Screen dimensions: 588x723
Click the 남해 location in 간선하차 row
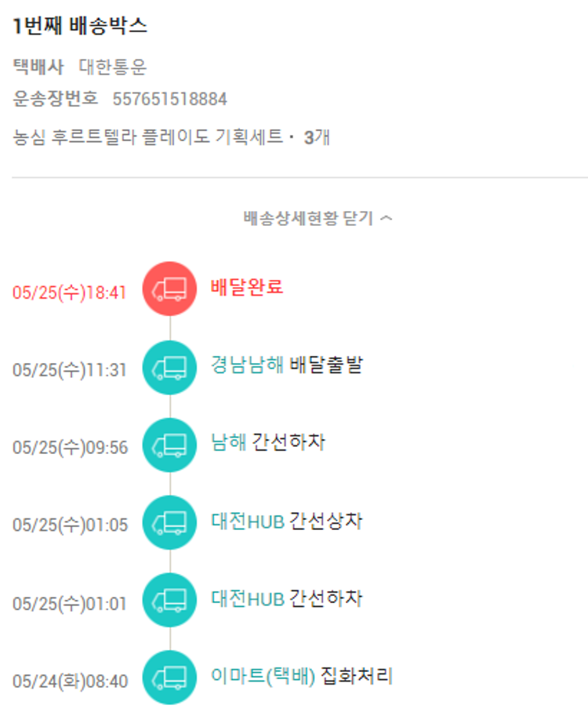point(228,442)
